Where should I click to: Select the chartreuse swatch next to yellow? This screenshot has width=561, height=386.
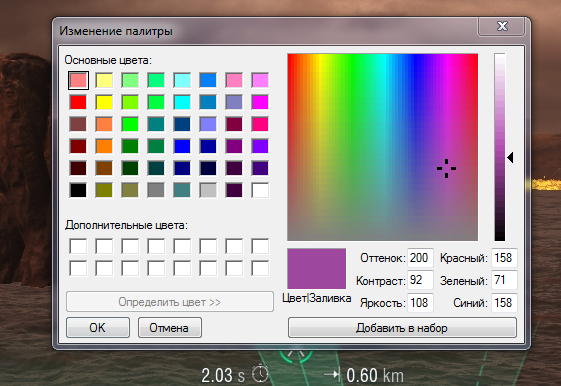tap(130, 102)
